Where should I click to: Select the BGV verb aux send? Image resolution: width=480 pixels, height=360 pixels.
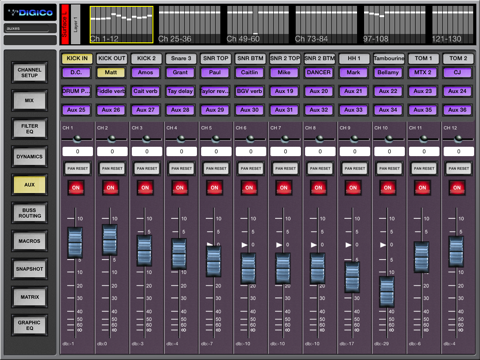pos(250,91)
